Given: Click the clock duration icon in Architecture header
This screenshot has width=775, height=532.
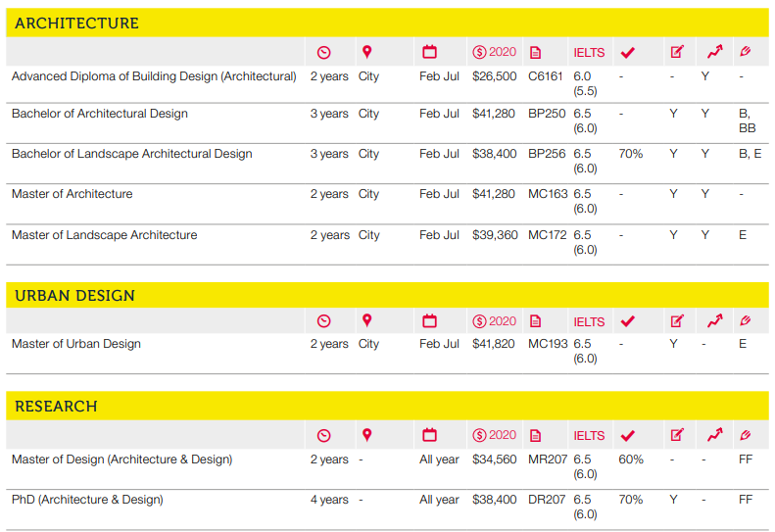Looking at the screenshot, I should (x=324, y=53).
